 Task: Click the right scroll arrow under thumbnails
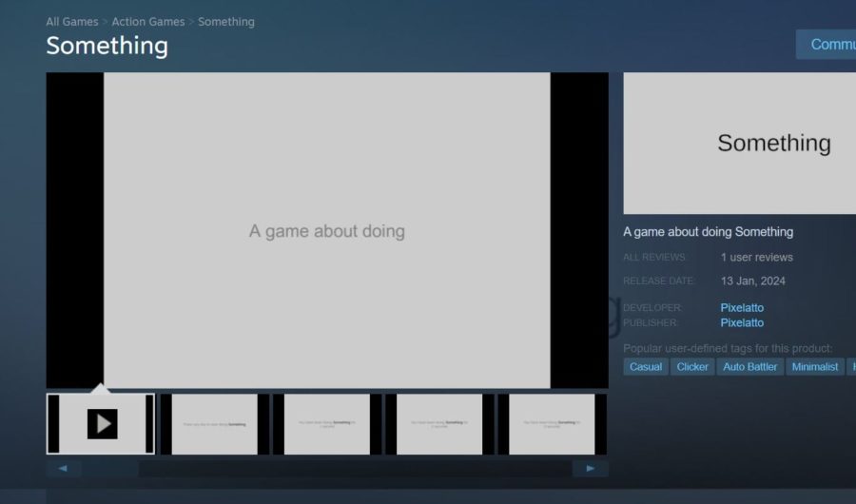point(590,469)
